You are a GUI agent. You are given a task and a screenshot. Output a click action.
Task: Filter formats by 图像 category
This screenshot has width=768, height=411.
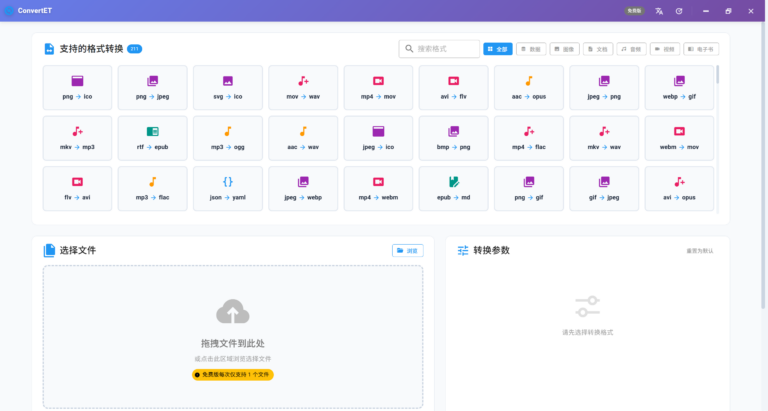tap(564, 49)
